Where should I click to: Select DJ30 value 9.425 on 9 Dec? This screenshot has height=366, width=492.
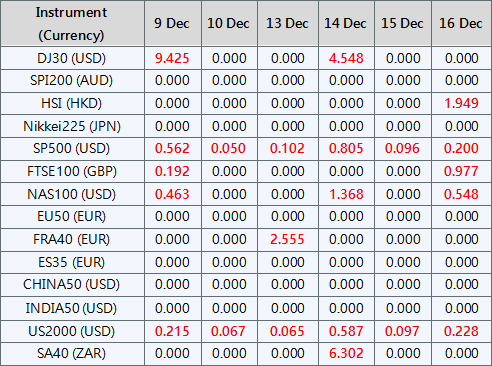[172, 58]
